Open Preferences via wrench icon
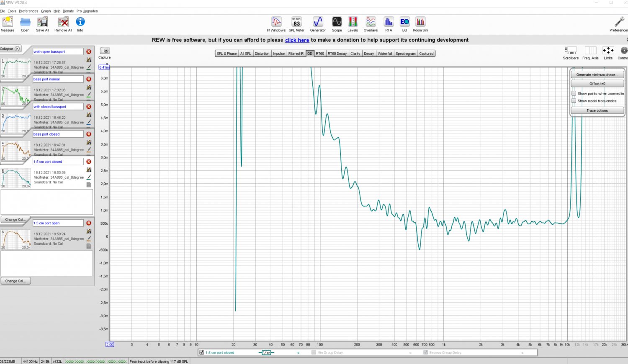Viewport: 628px width, 364px height. coord(619,24)
